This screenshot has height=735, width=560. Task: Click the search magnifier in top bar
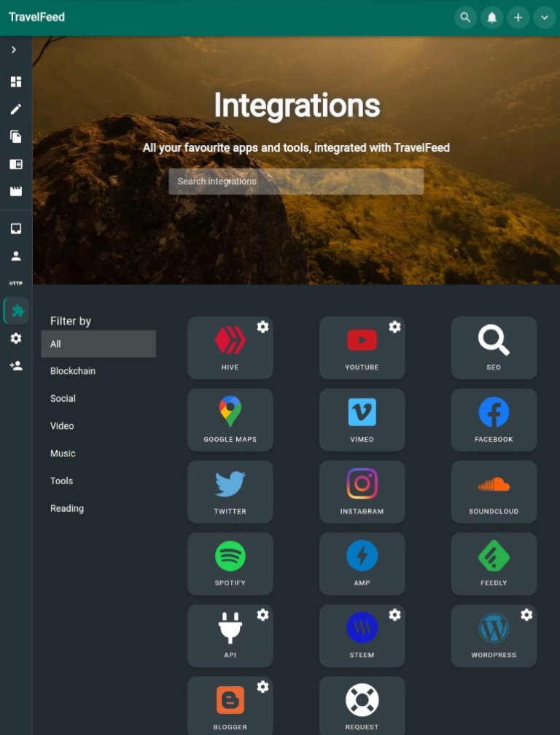pyautogui.click(x=465, y=17)
